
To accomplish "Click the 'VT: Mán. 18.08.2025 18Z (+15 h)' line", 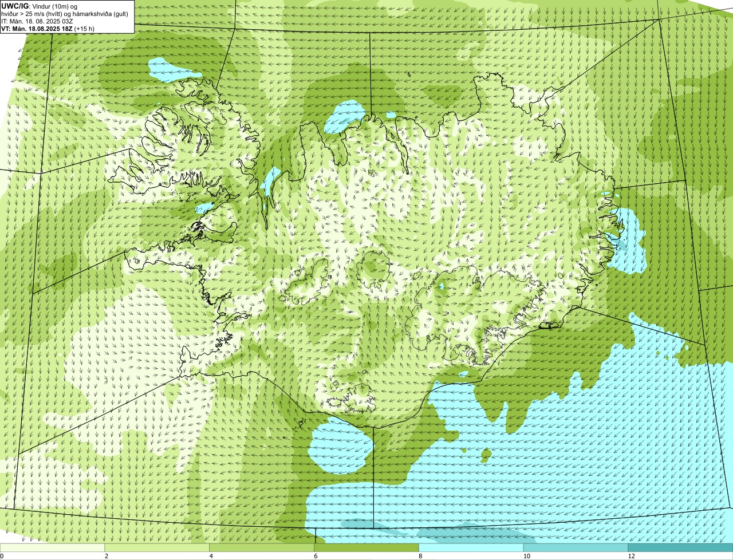I will 48,28.
